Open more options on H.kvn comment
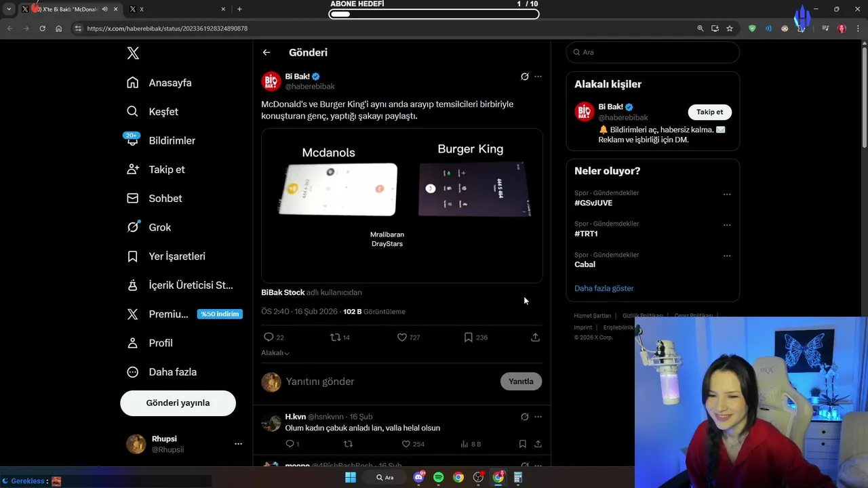 [x=538, y=417]
